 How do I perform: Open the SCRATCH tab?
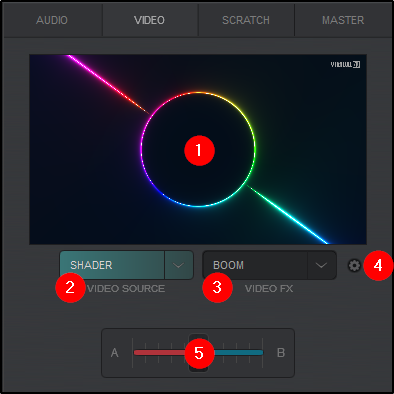click(246, 20)
